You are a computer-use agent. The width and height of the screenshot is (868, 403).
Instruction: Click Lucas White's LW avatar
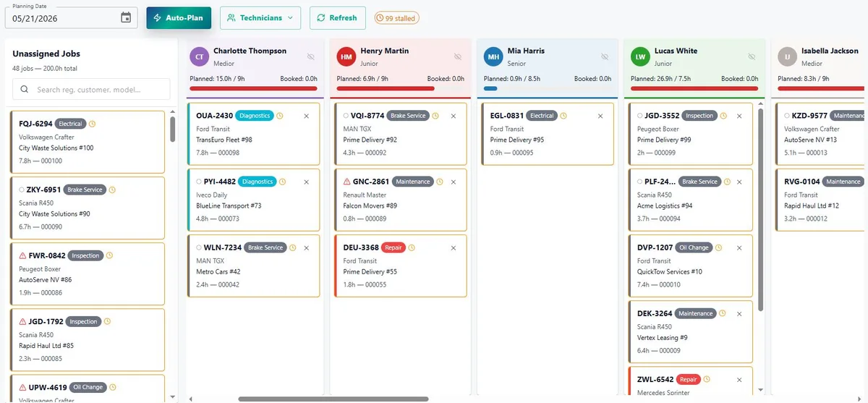(x=640, y=56)
